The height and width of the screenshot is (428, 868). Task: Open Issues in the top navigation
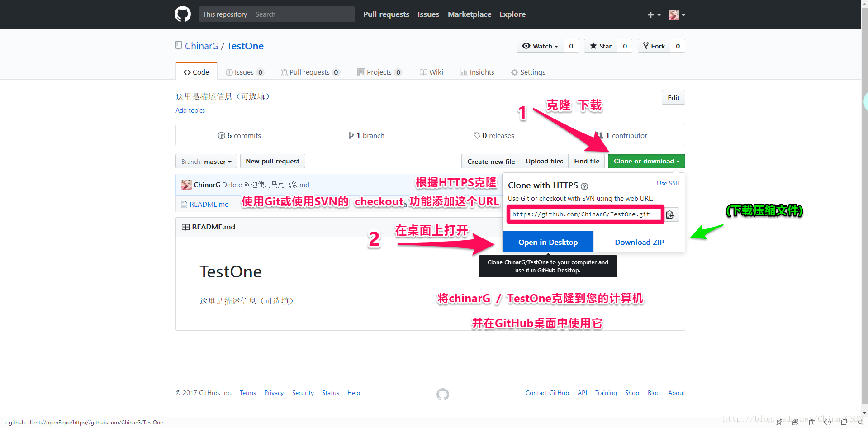click(428, 14)
